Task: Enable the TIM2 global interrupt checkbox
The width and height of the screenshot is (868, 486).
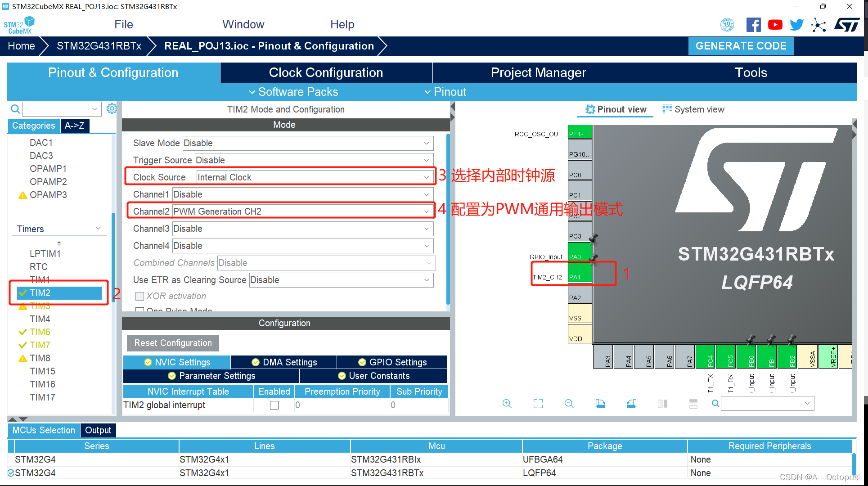Action: pos(274,405)
